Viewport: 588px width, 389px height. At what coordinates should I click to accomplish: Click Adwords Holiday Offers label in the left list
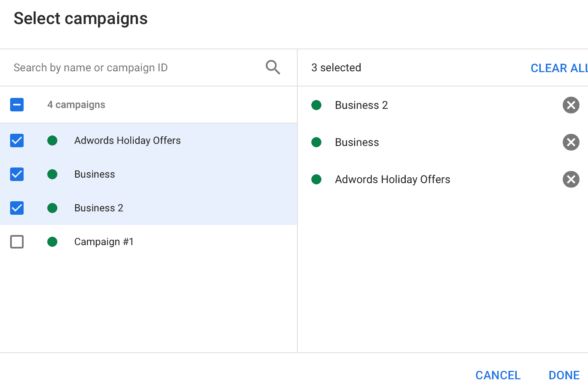(127, 140)
